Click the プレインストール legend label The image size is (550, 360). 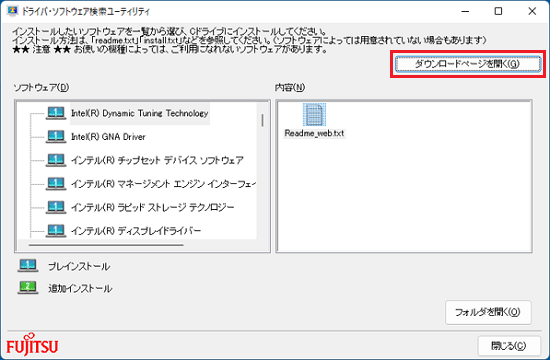point(79,266)
